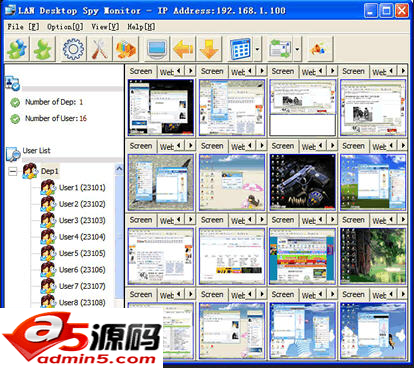
Task: Click the Dep1 department group icon
Action: click(30, 171)
